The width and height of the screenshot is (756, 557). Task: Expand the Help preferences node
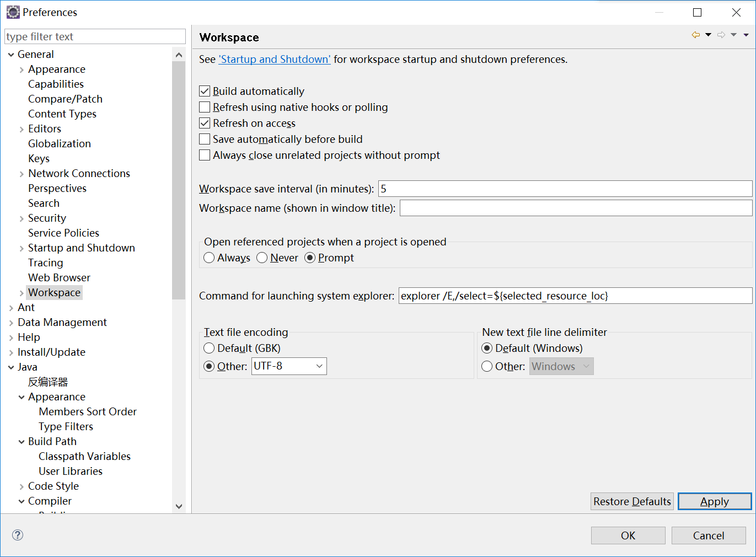coord(11,338)
